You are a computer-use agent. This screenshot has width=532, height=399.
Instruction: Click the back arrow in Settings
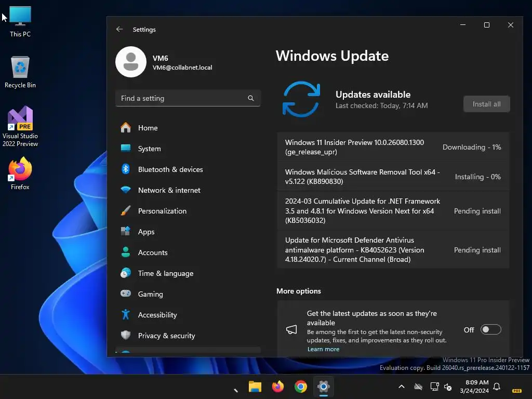[119, 29]
